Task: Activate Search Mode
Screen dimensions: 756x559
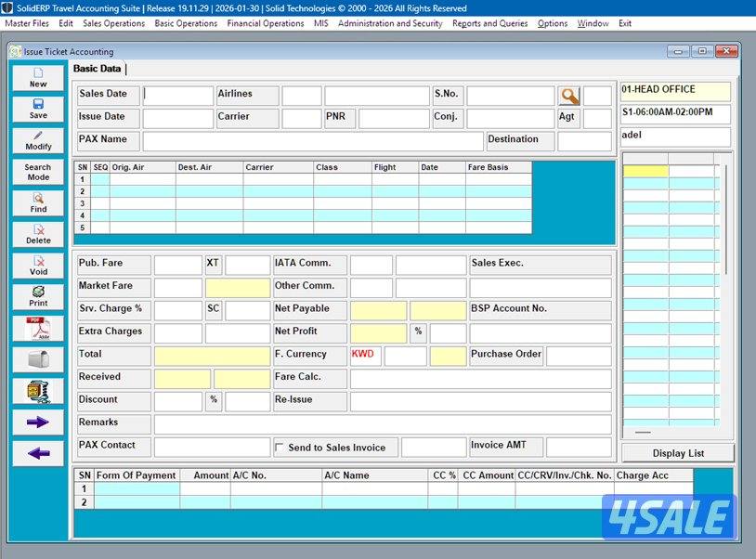Action: pos(37,172)
